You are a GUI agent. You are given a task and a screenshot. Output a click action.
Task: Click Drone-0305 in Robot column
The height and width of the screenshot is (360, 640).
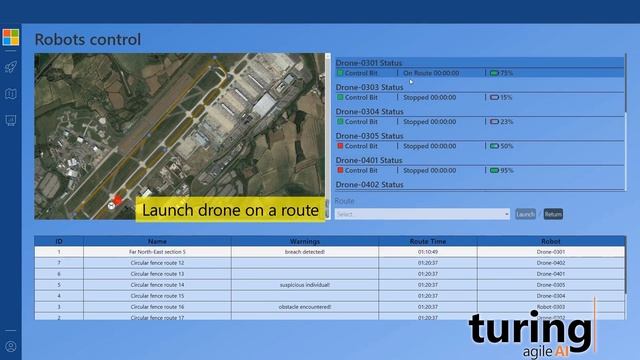551,285
